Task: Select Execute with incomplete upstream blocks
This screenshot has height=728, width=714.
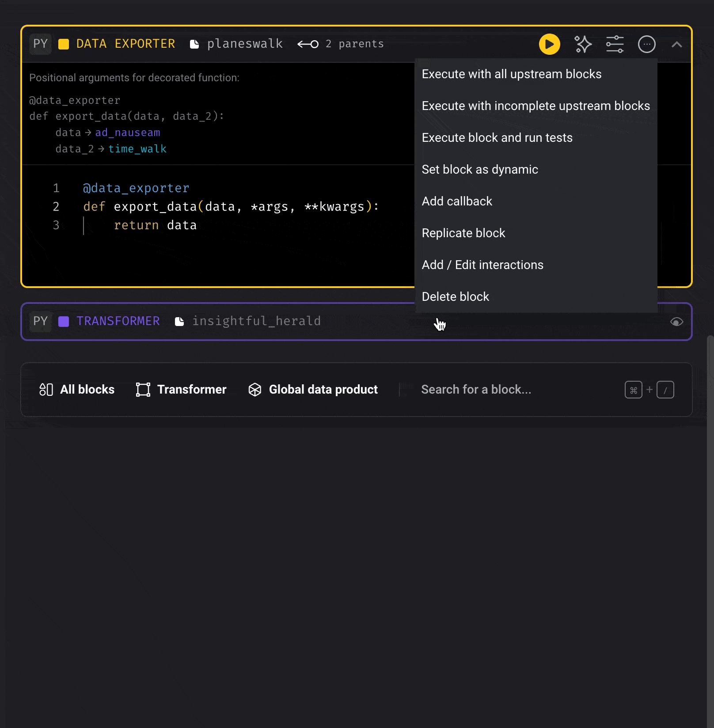Action: pyautogui.click(x=536, y=106)
